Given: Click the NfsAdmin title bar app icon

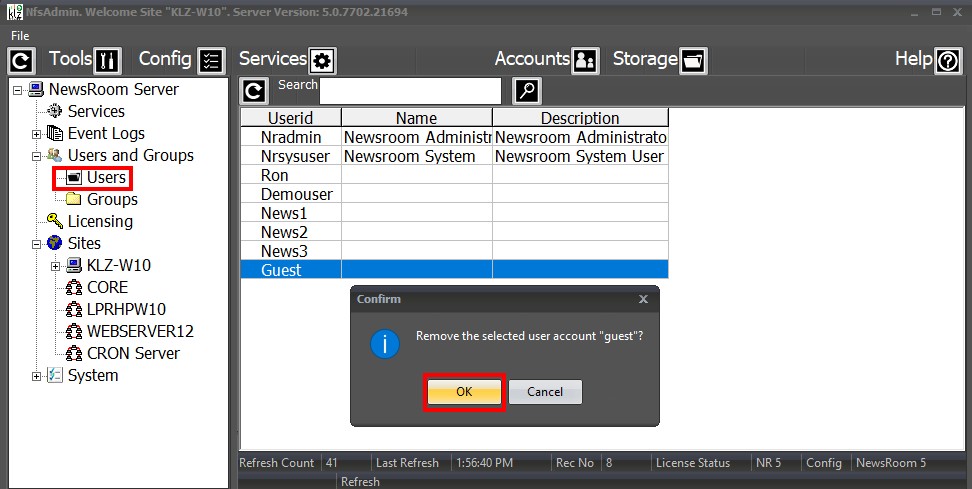Looking at the screenshot, I should (14, 12).
